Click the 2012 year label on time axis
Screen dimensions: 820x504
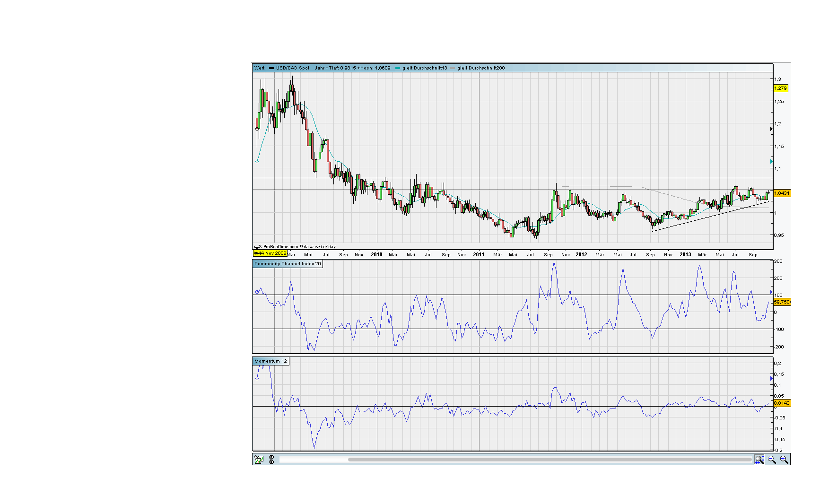click(x=581, y=254)
